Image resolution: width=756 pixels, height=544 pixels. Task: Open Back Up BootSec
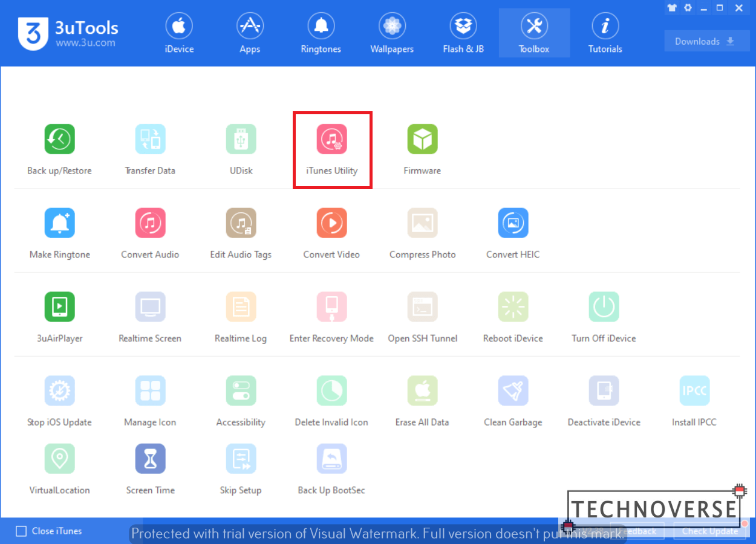pyautogui.click(x=331, y=469)
